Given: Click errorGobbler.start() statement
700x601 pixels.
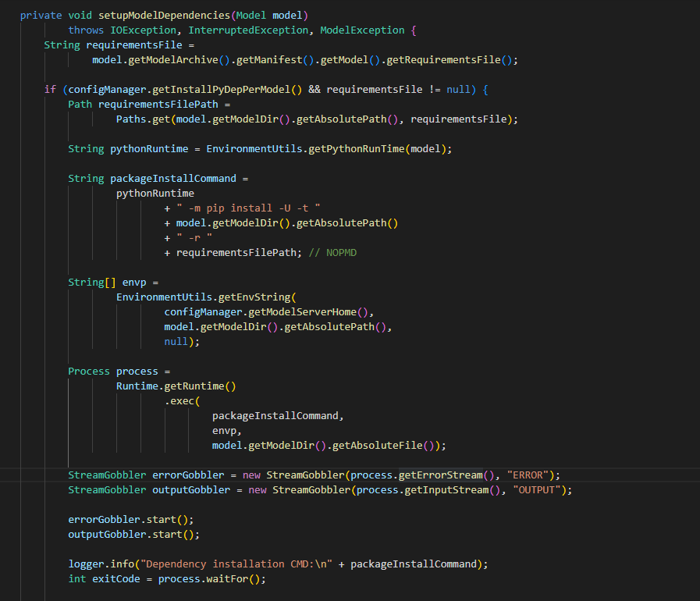Looking at the screenshot, I should click(x=131, y=520).
